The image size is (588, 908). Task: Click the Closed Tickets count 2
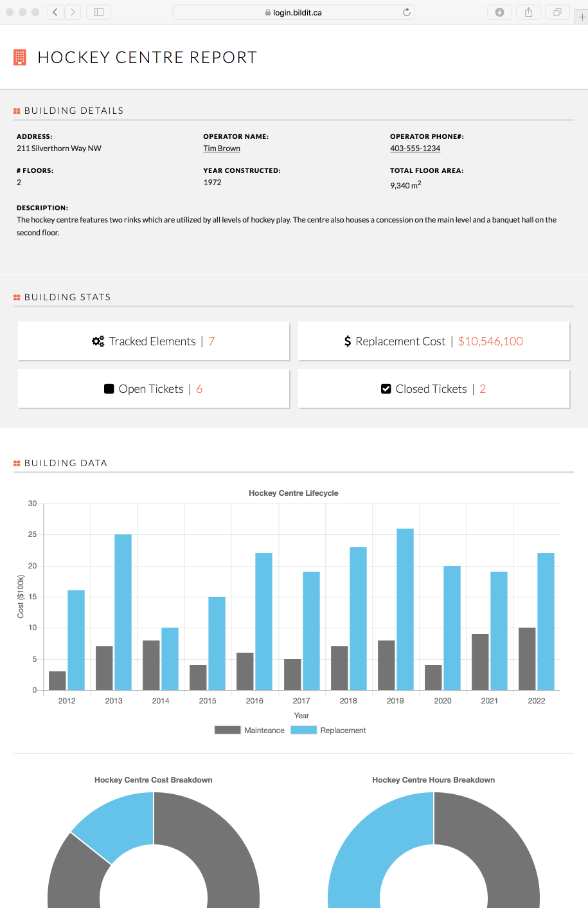pyautogui.click(x=483, y=389)
